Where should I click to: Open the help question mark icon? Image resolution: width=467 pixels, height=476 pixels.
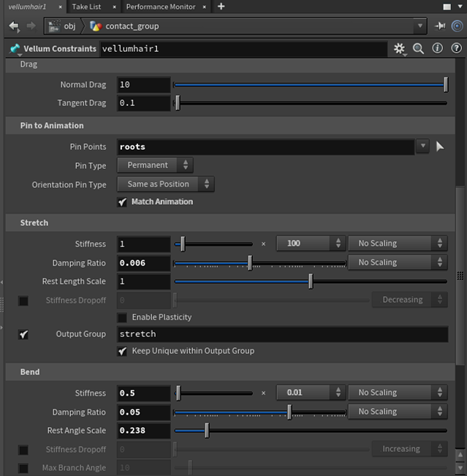coord(455,49)
